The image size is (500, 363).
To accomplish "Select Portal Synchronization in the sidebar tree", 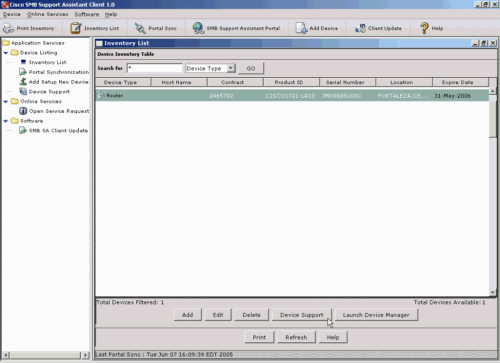I will click(x=59, y=72).
